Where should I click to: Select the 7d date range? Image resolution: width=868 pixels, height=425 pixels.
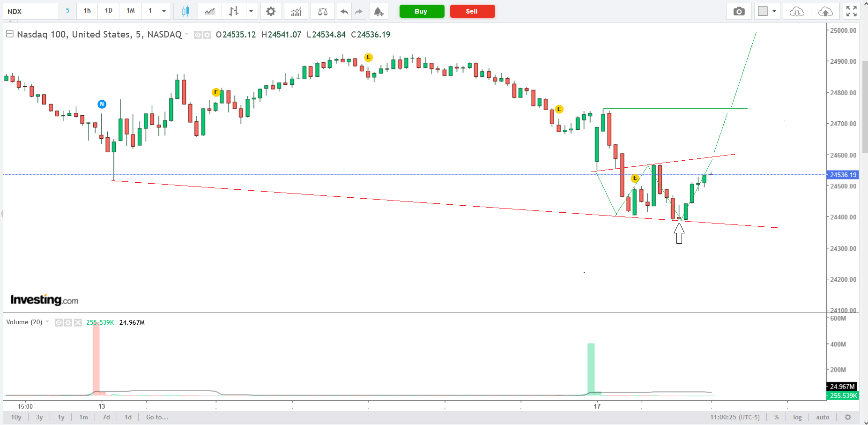[x=106, y=417]
